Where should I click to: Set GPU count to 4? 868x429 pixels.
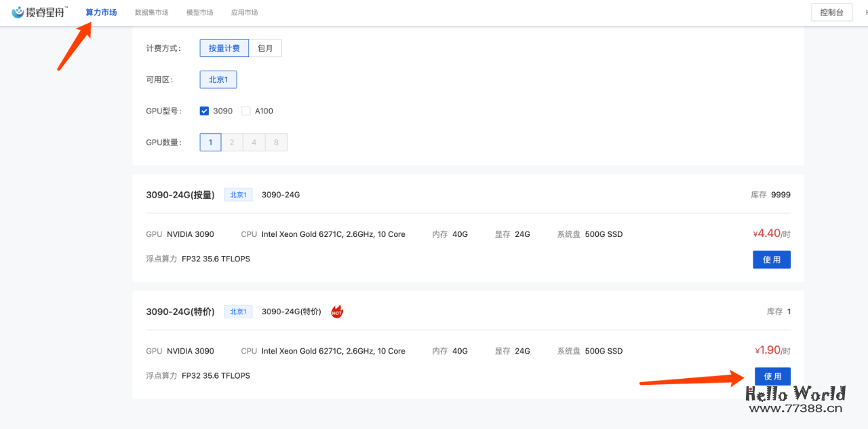pyautogui.click(x=254, y=142)
